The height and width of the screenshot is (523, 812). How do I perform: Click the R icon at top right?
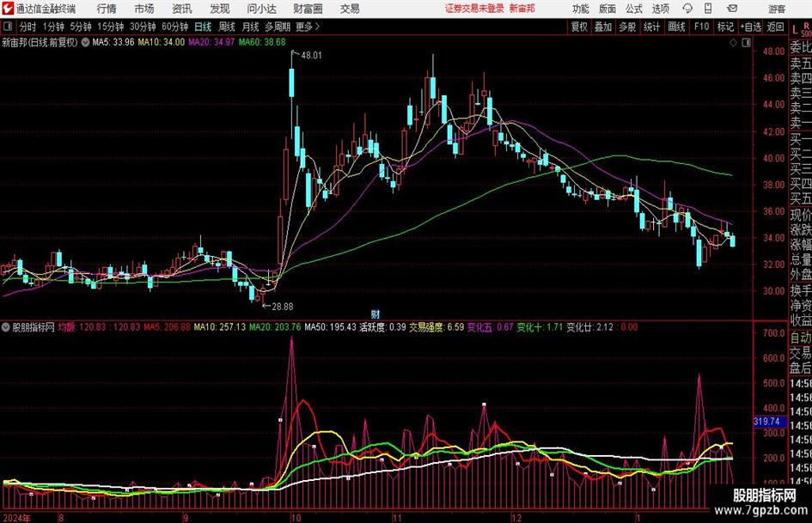pyautogui.click(x=806, y=26)
